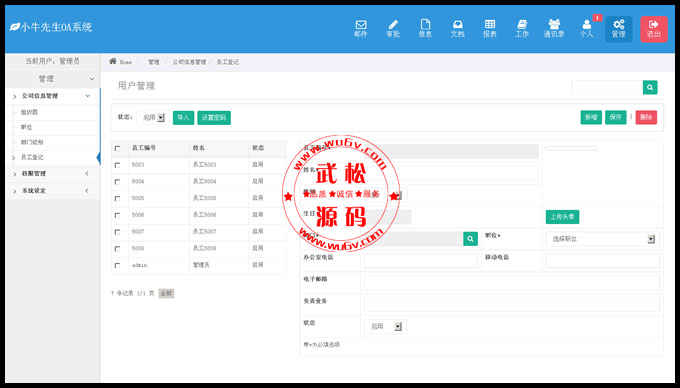Click the search button beside the top search box

pyautogui.click(x=650, y=87)
